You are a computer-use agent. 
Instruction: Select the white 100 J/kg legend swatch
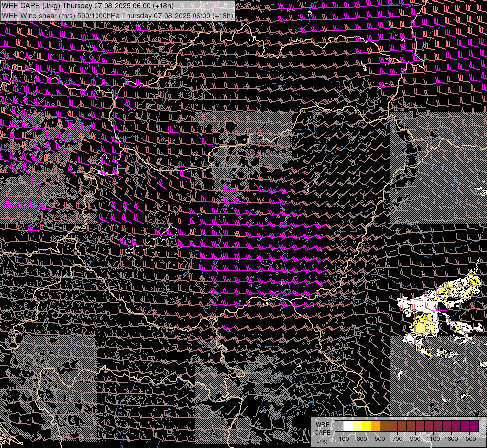tap(349, 426)
